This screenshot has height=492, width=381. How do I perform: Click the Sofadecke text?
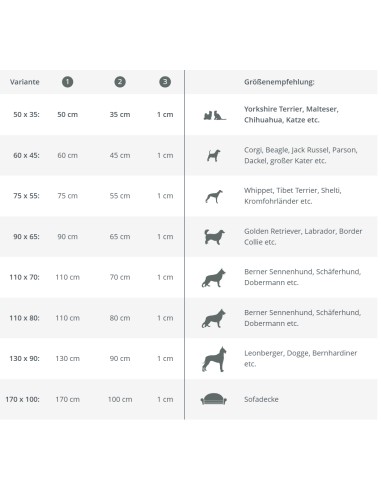point(261,399)
